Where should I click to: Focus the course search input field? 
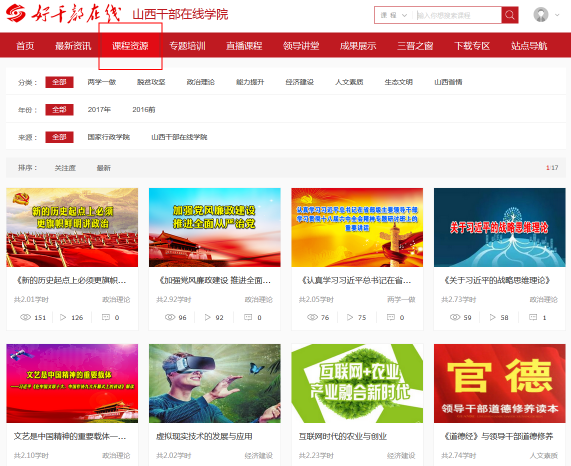[458, 15]
